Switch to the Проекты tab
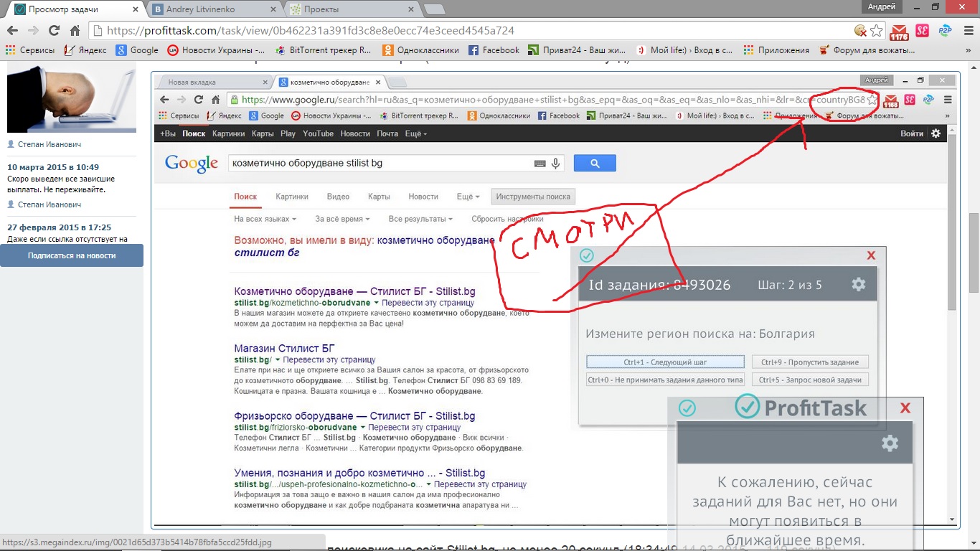Screen dimensions: 980x551 [349, 9]
